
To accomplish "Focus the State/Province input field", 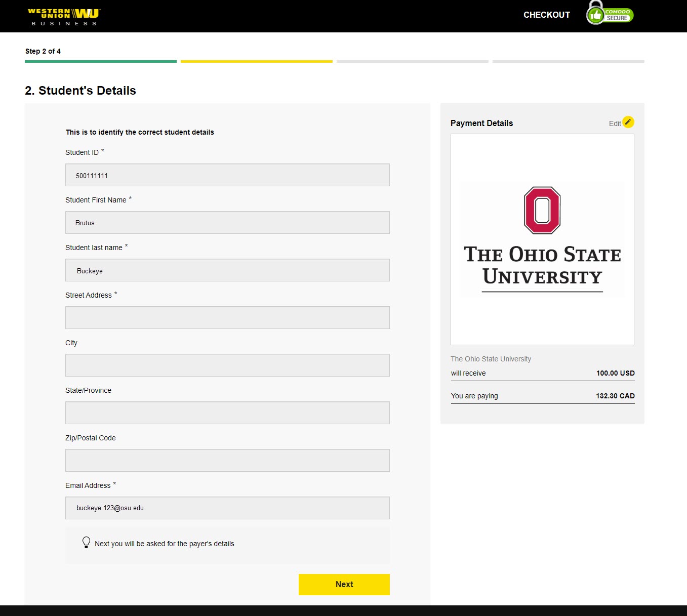I will coord(227,413).
